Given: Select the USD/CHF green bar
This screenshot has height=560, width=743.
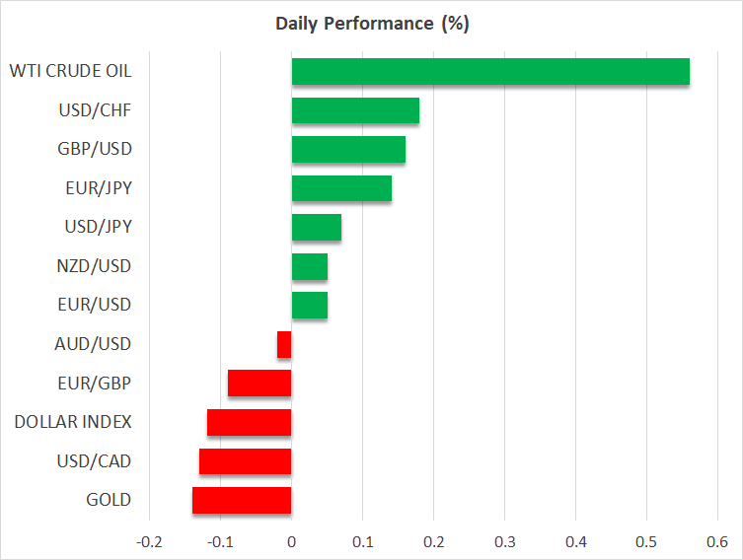Looking at the screenshot, I should (x=355, y=110).
